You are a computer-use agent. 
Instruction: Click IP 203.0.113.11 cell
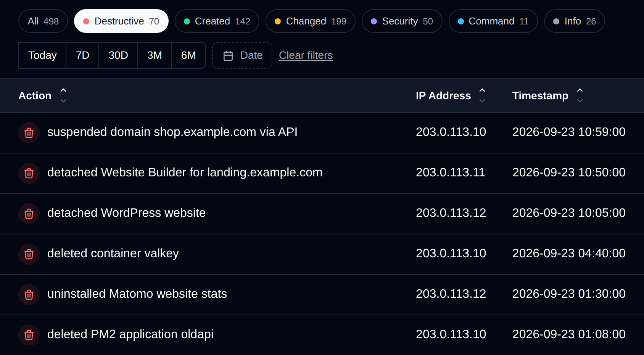(x=451, y=173)
